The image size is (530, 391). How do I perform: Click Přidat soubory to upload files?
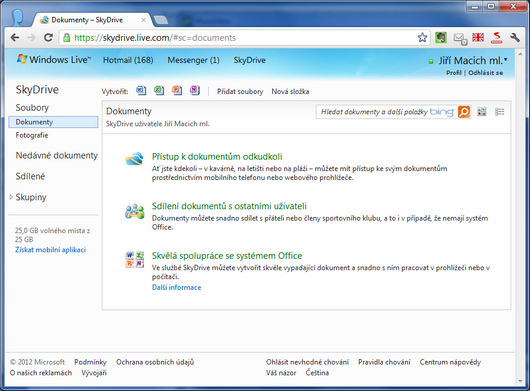(240, 91)
